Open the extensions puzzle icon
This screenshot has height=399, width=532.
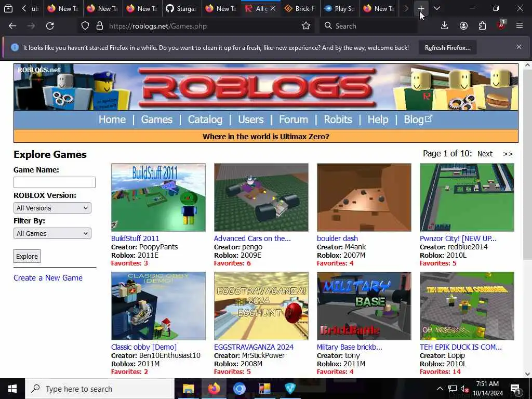[482, 26]
